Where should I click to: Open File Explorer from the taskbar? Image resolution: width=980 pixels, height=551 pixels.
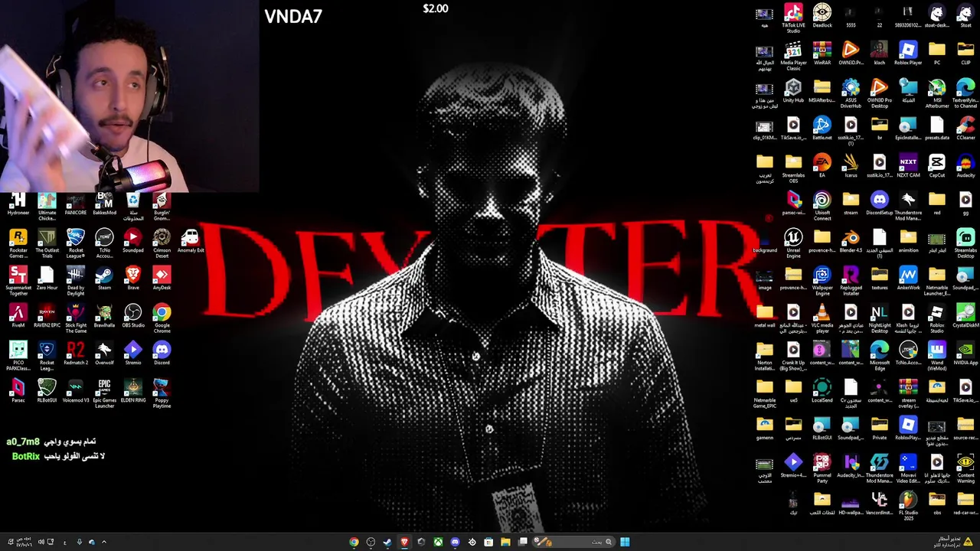505,542
